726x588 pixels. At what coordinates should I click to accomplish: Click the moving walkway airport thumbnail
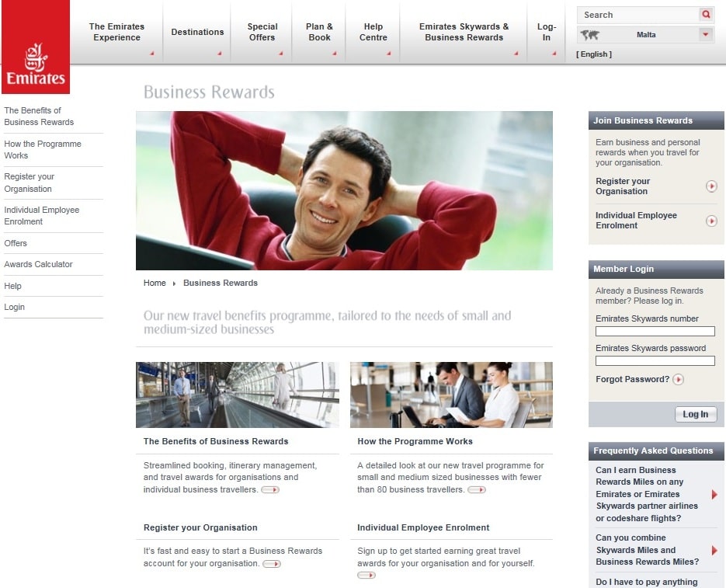pyautogui.click(x=237, y=395)
